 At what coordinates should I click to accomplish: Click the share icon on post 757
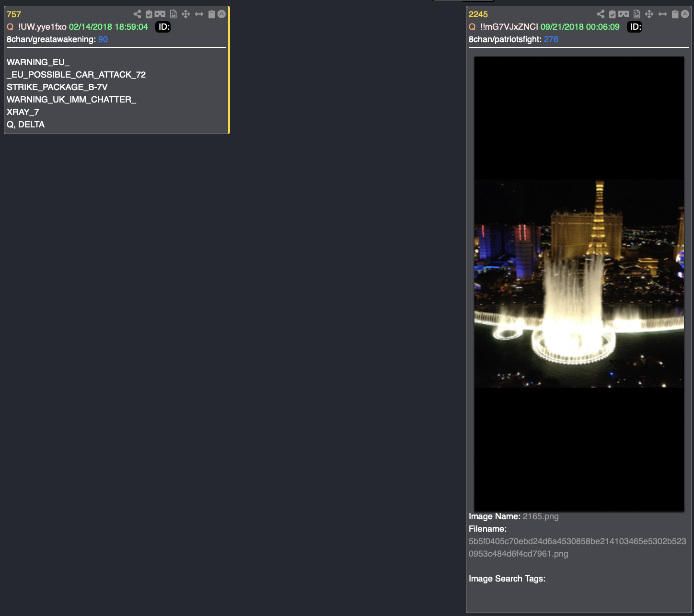pyautogui.click(x=137, y=14)
